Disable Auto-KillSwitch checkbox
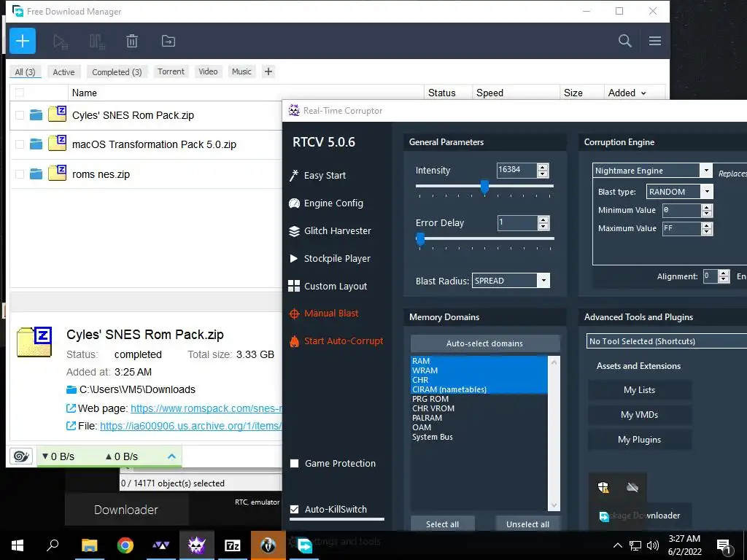The height and width of the screenshot is (560, 747). point(295,509)
